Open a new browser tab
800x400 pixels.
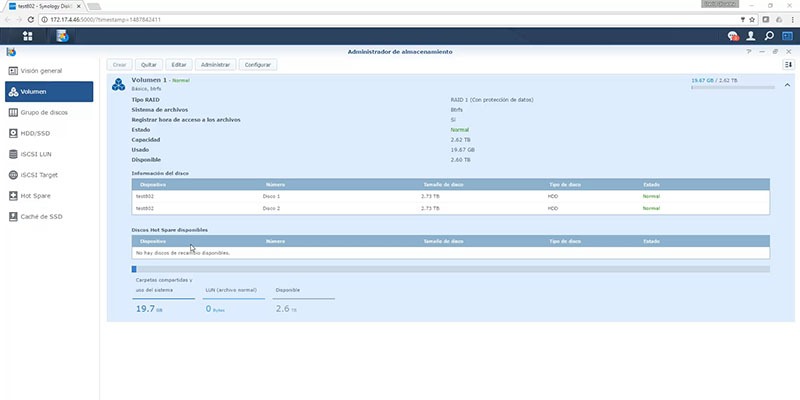coord(93,6)
